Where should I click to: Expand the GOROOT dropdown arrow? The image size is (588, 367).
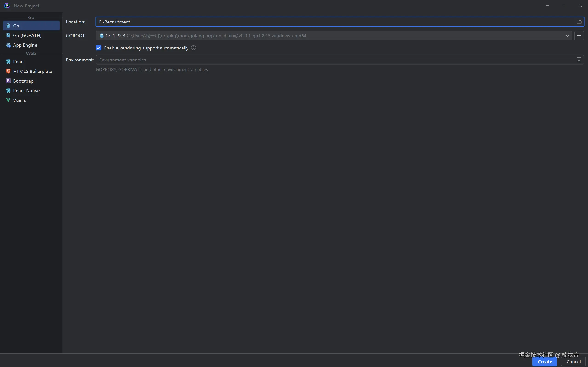coord(567,36)
